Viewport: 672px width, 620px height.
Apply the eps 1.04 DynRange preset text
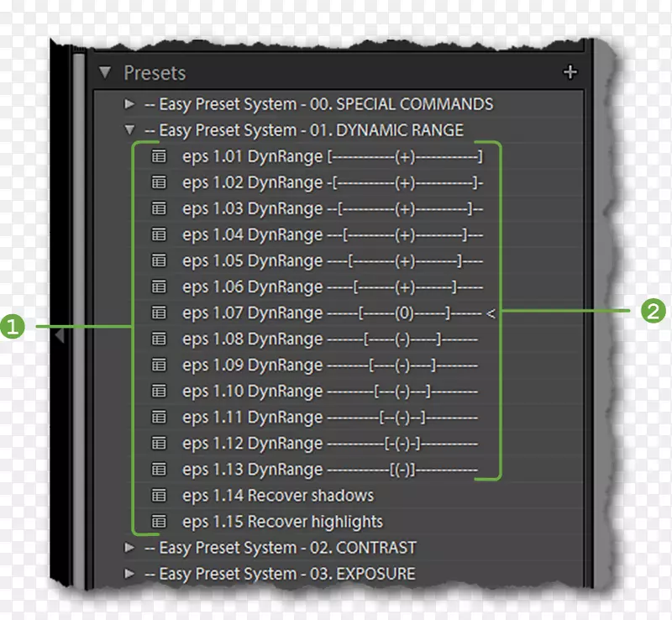pos(333,235)
